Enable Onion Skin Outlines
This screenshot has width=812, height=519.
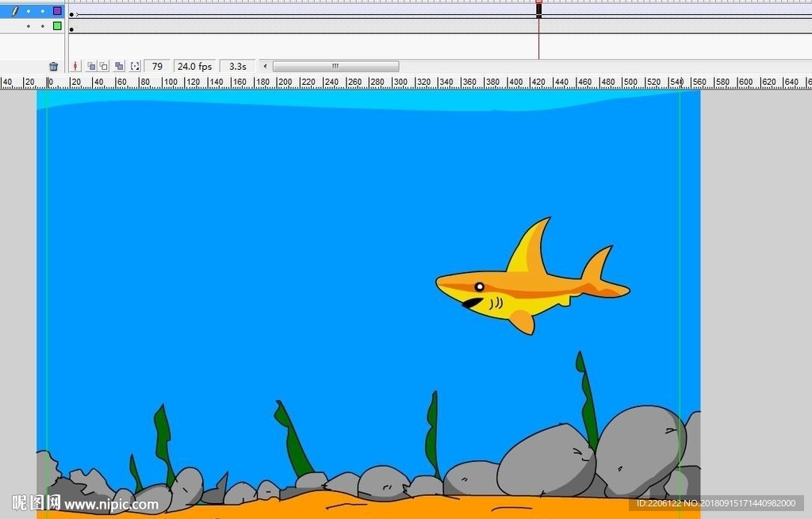point(104,67)
